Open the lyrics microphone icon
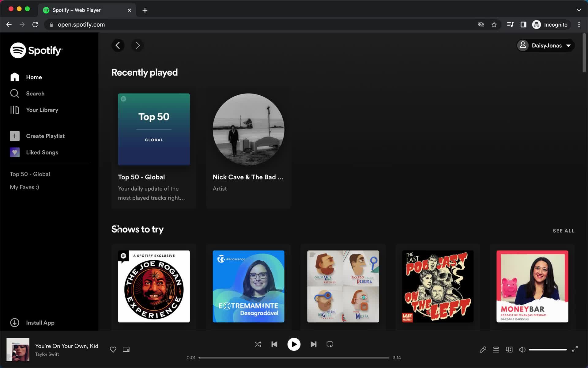The height and width of the screenshot is (368, 588). pos(483,350)
